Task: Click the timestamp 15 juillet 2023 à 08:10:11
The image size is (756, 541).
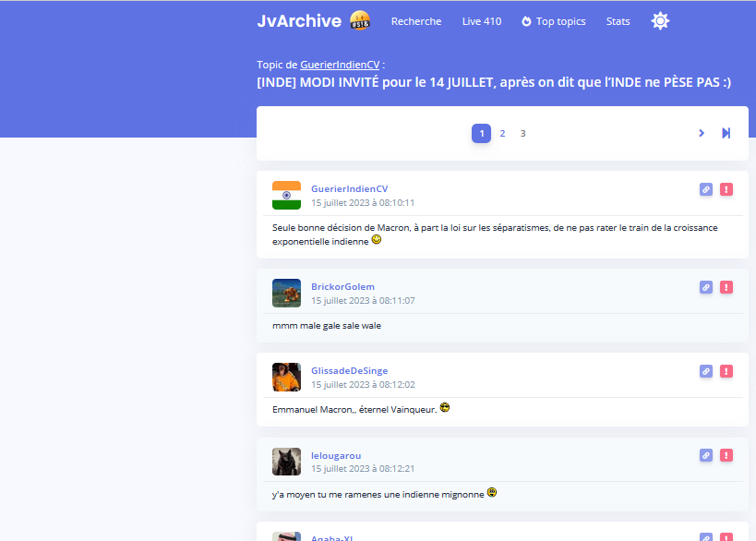Action: [363, 202]
